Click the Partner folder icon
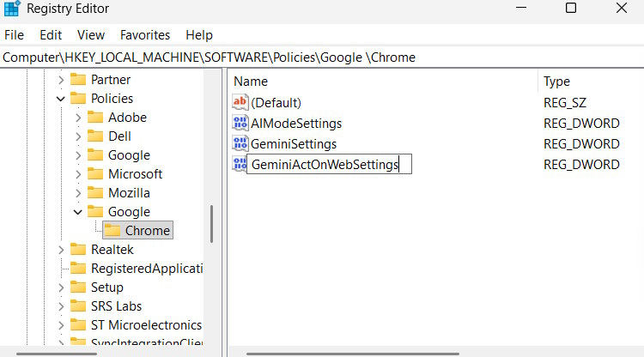 click(x=78, y=79)
